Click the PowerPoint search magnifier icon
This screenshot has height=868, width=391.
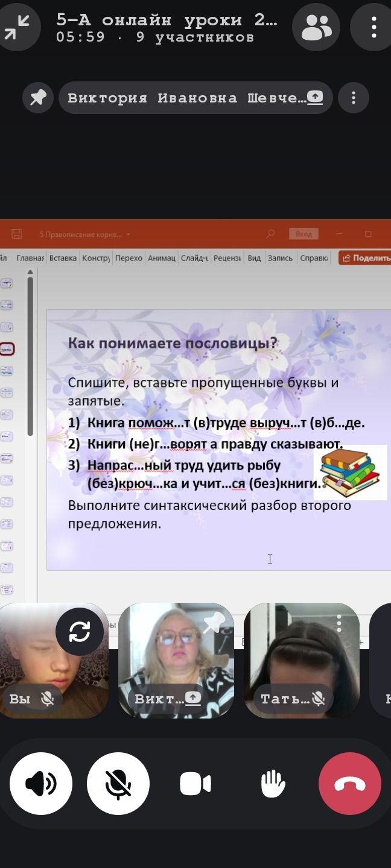pyautogui.click(x=270, y=234)
